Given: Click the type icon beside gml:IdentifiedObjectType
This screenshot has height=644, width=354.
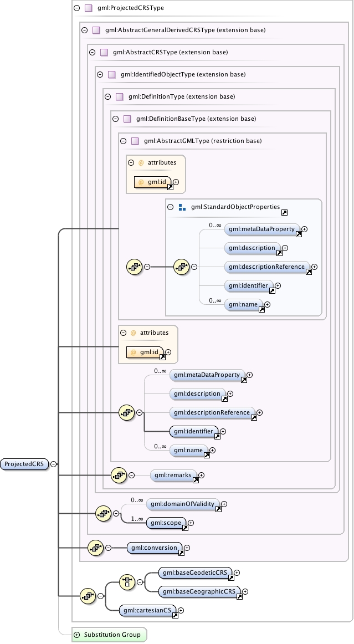Looking at the screenshot, I should pos(112,74).
